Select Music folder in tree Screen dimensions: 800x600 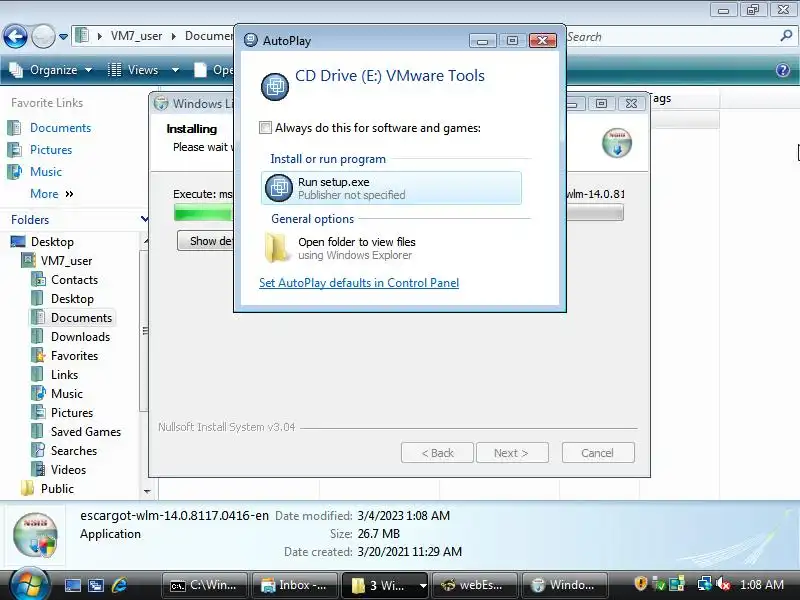pos(66,394)
